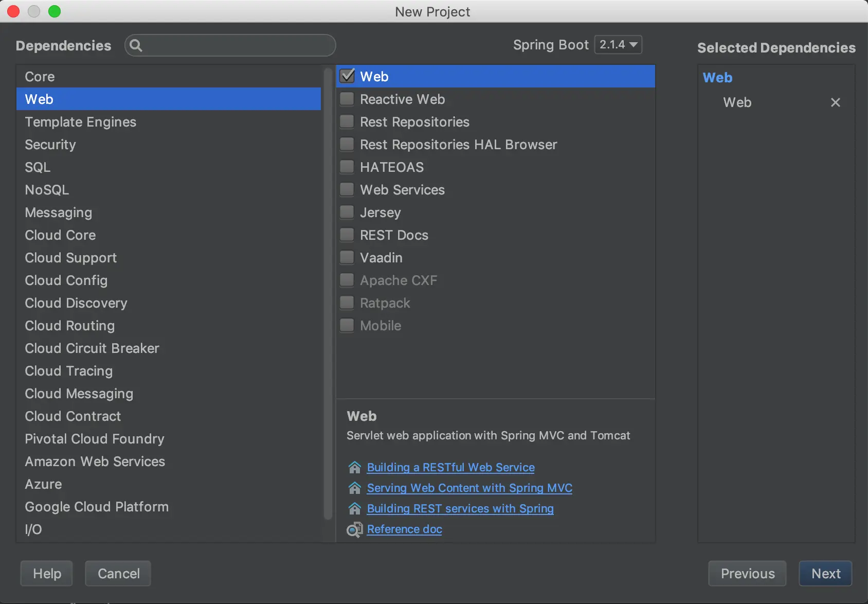This screenshot has width=868, height=604.
Task: Open the Security category
Action: [x=169, y=144]
